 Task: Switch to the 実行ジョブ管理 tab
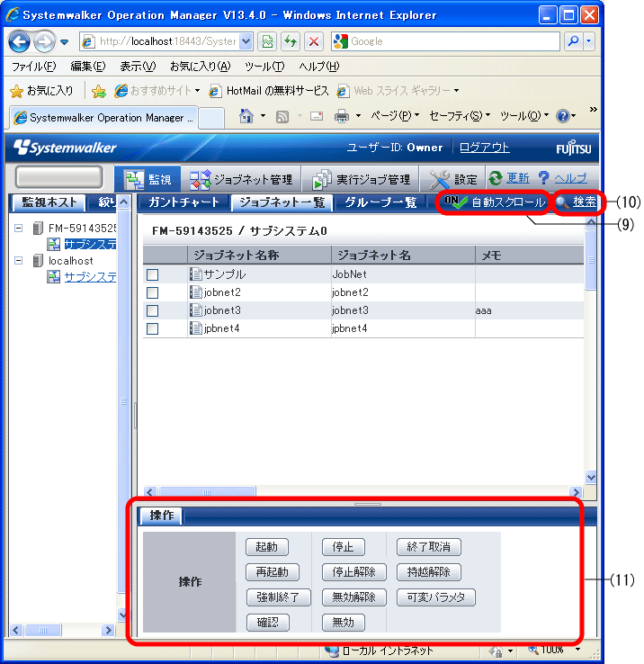tap(362, 180)
